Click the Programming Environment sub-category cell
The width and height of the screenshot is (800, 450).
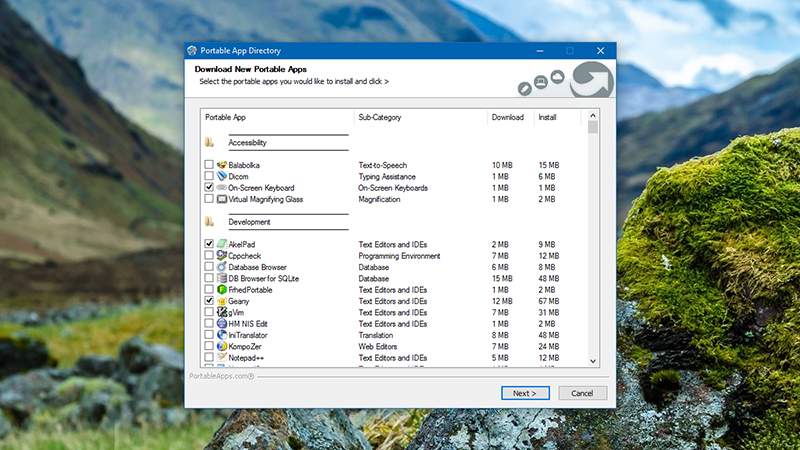(x=399, y=256)
